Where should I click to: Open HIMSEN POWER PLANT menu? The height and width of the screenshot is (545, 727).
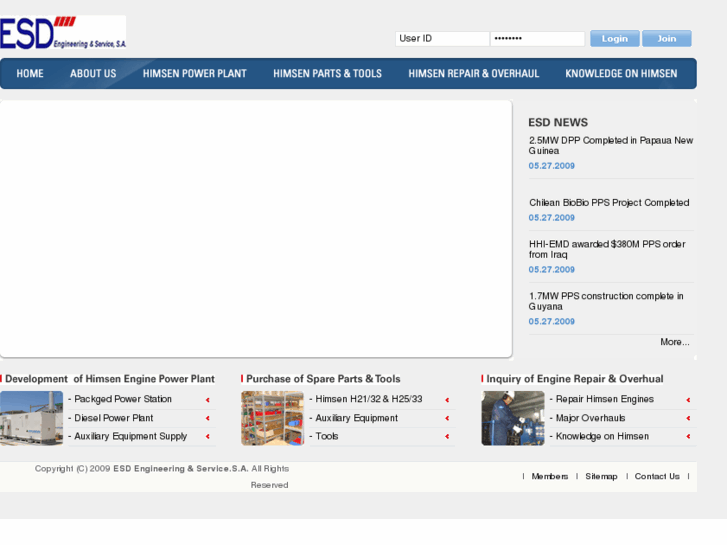[195, 74]
